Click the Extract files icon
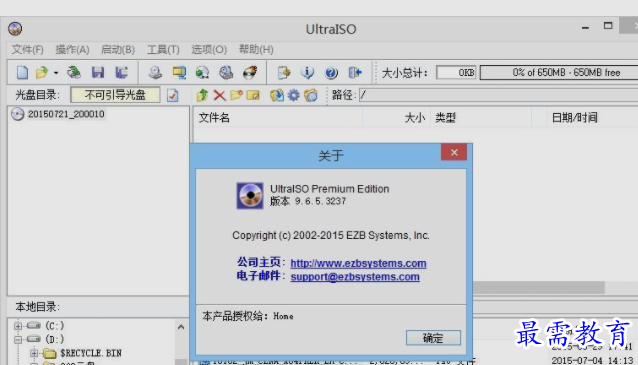The height and width of the screenshot is (365, 638). pos(277,96)
